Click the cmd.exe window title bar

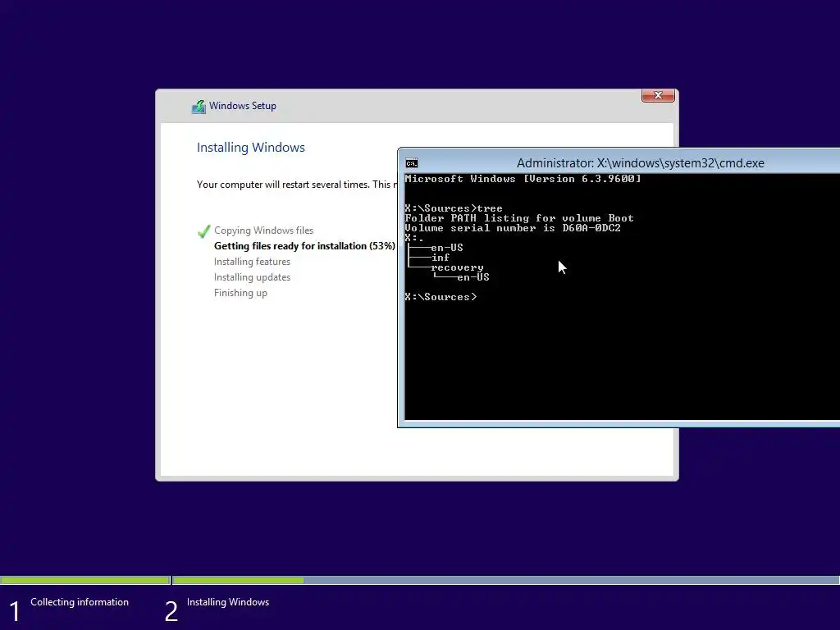tap(619, 163)
